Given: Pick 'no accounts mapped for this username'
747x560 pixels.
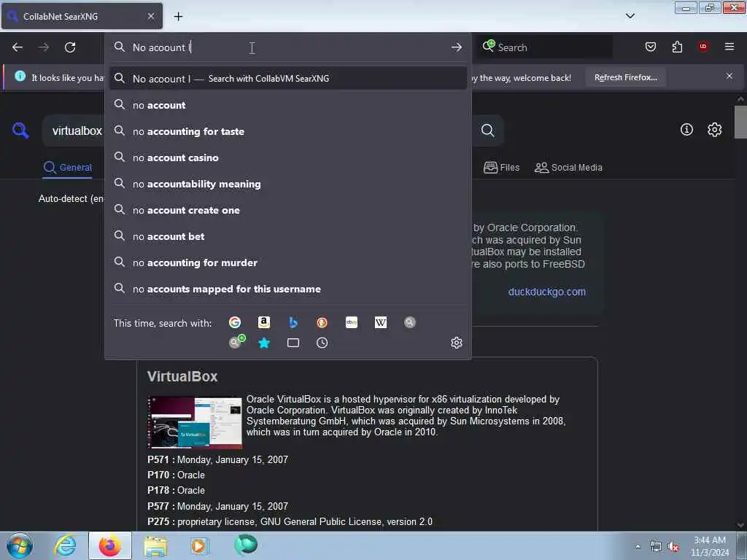Looking at the screenshot, I should coord(287,289).
